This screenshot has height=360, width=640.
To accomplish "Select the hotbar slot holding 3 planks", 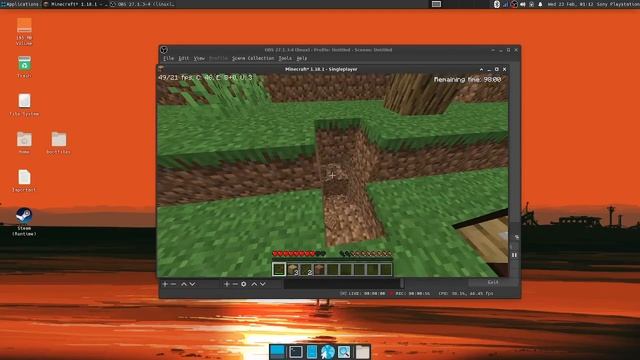I will 293,269.
